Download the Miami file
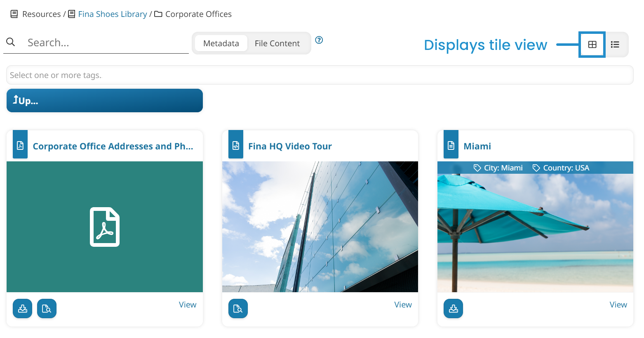This screenshot has height=338, width=644. pyautogui.click(x=453, y=308)
